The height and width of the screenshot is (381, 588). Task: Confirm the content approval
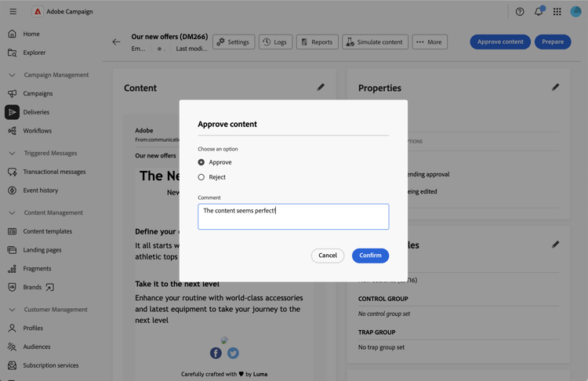click(370, 256)
